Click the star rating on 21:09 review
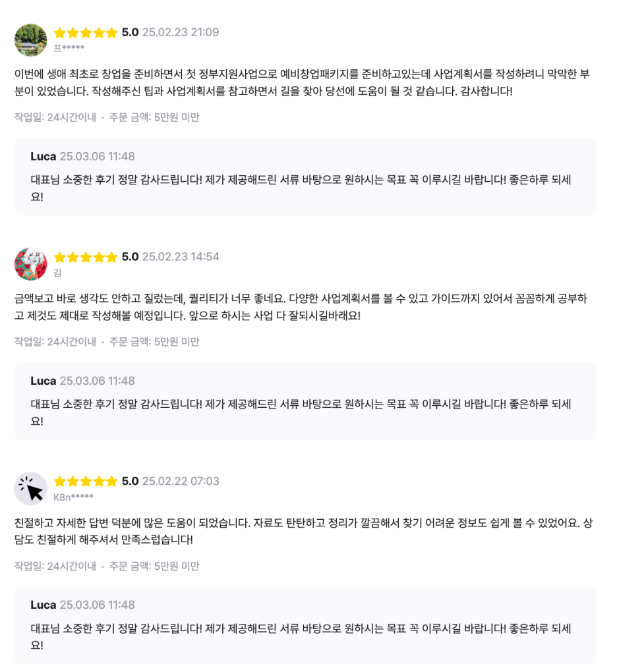Image resolution: width=617 pixels, height=672 pixels. tap(86, 32)
